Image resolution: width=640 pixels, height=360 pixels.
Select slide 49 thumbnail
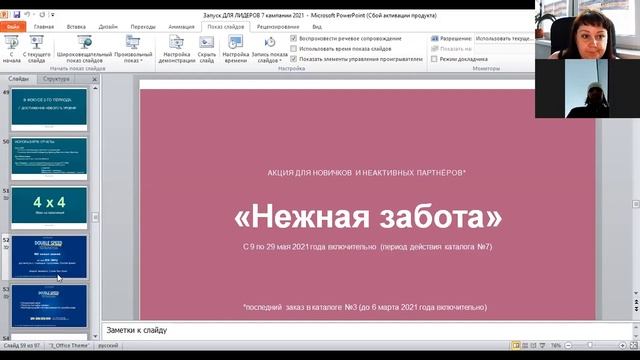49,109
